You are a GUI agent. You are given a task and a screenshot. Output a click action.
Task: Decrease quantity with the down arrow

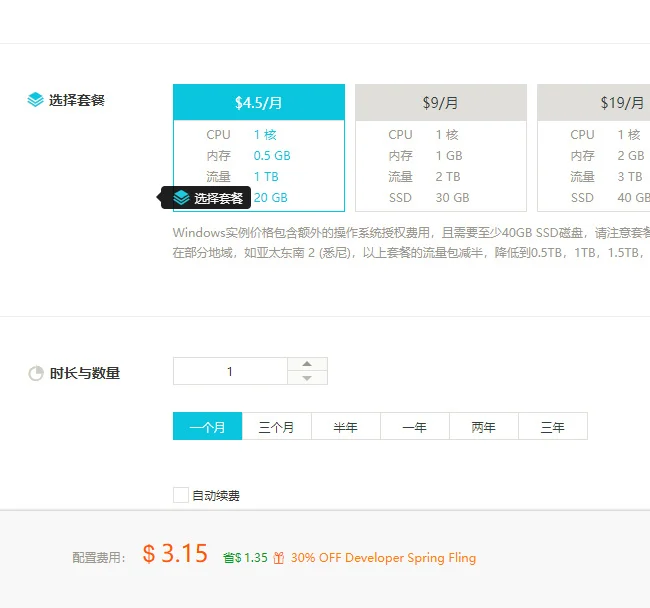[307, 378]
